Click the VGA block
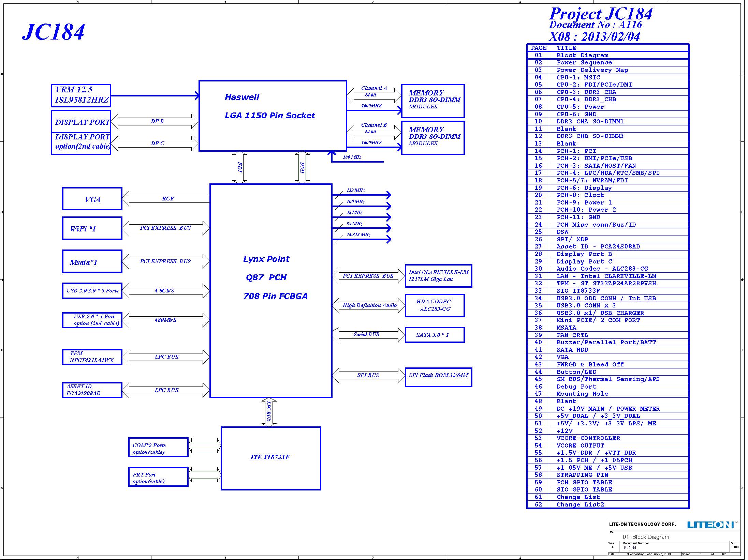The image size is (748, 560). [92, 199]
